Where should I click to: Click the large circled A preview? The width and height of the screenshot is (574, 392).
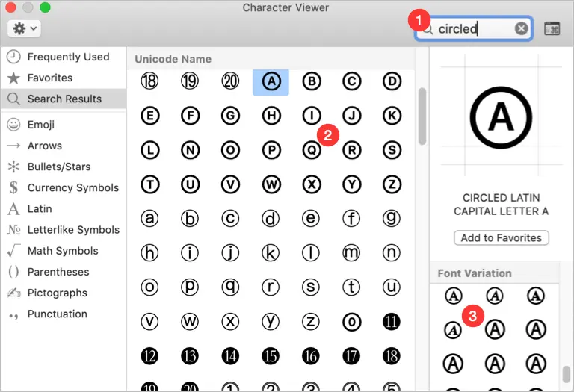501,117
